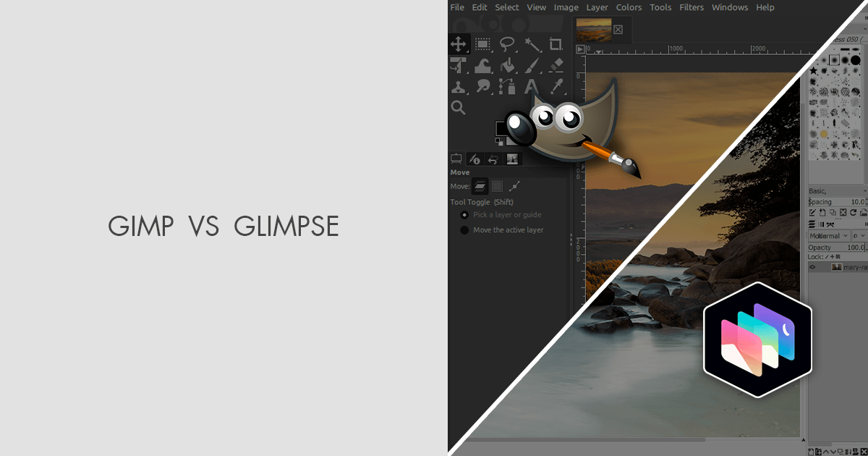Viewport: 868px width, 456px height.
Task: Click the Delete brush icon
Action: pyautogui.click(x=843, y=213)
